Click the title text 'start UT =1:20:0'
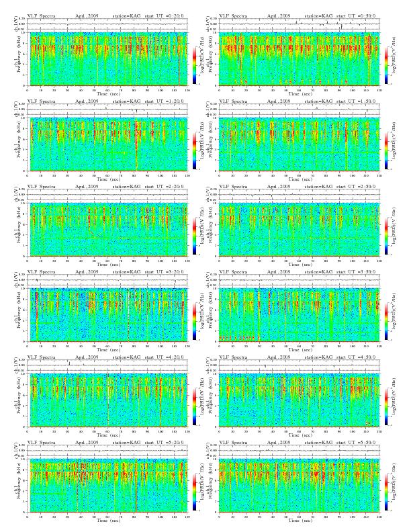411x532 pixels. 164,101
